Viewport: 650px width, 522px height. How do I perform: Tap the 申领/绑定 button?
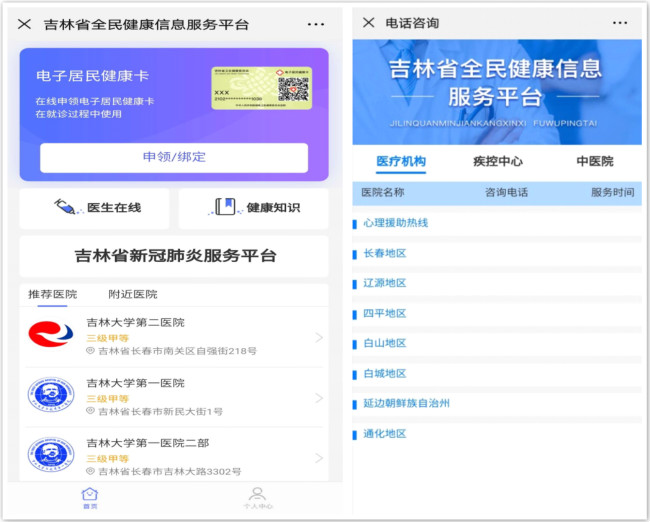(x=174, y=157)
